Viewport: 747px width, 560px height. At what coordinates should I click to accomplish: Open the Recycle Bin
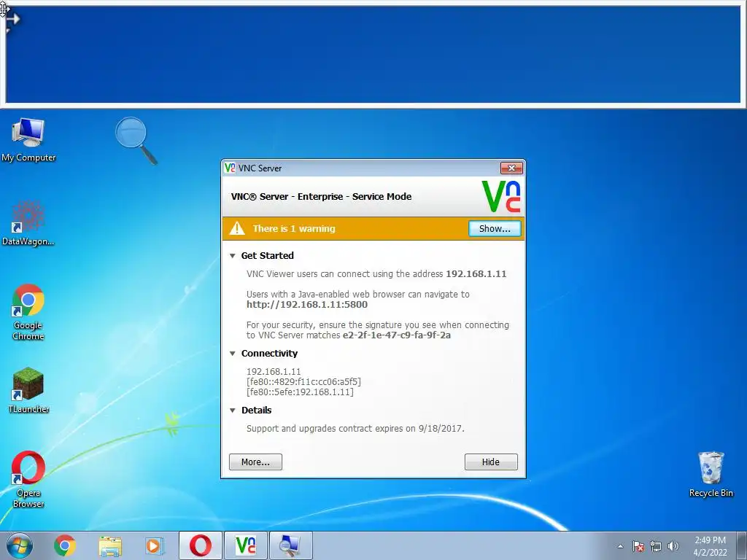(711, 474)
